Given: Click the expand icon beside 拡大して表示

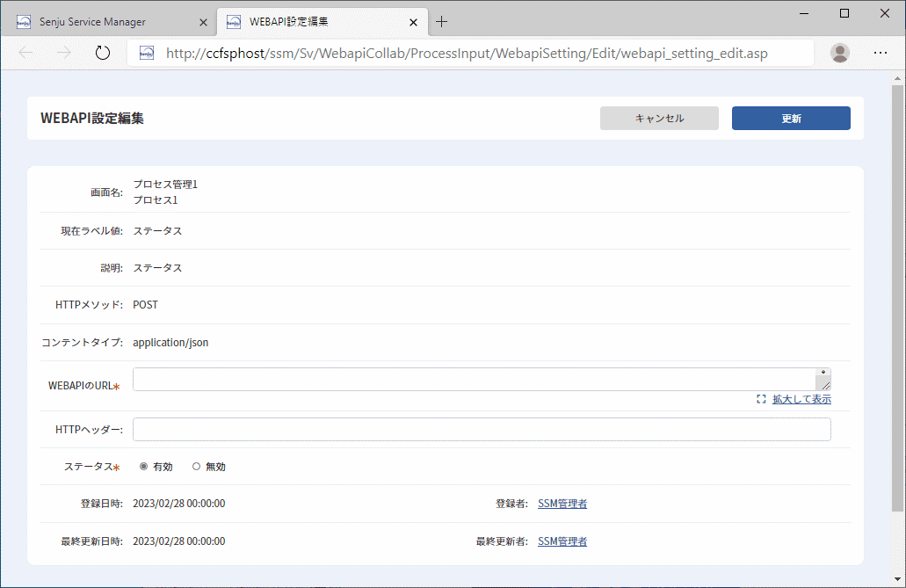Looking at the screenshot, I should click(x=761, y=399).
